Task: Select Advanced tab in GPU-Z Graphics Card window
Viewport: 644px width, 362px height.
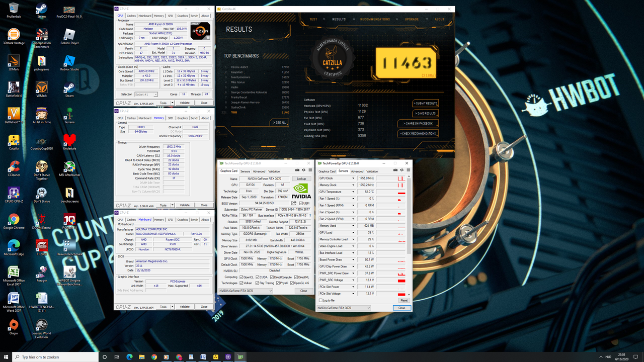Action: pos(259,171)
